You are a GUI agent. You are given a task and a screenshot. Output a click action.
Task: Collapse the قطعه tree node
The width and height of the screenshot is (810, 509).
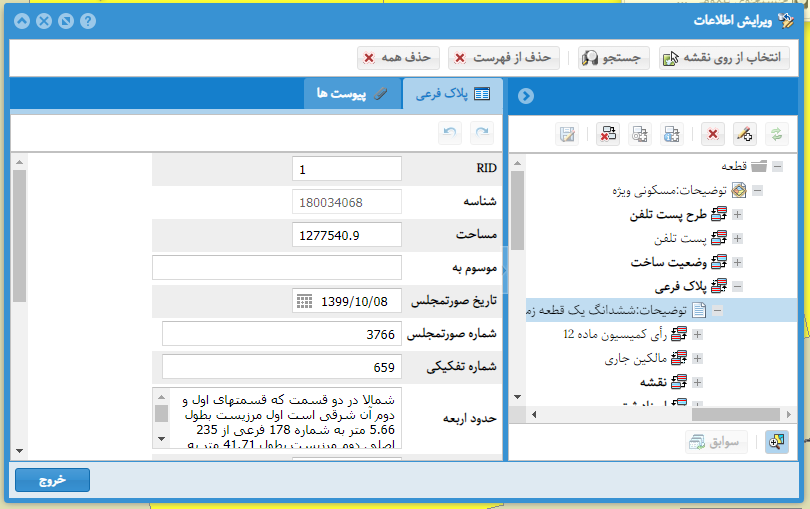coord(777,166)
